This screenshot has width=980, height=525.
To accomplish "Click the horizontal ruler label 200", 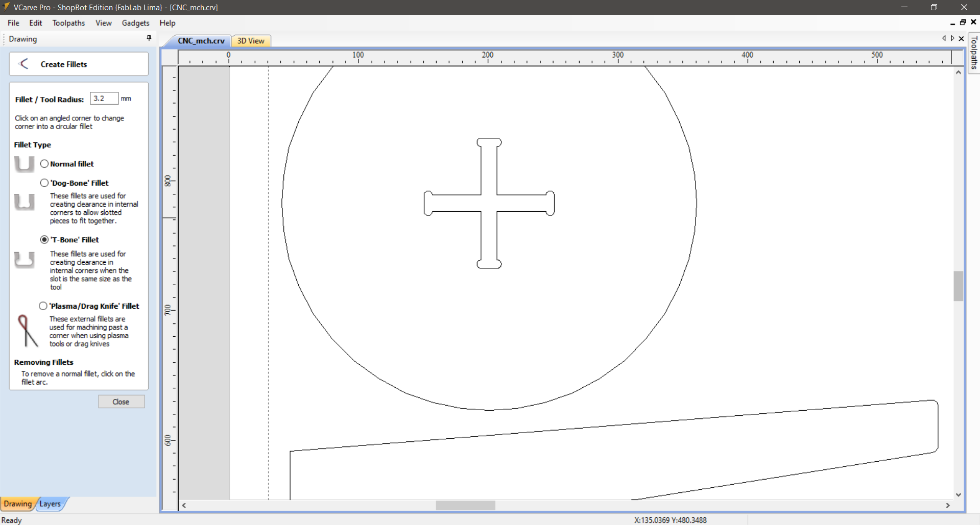I will 488,55.
